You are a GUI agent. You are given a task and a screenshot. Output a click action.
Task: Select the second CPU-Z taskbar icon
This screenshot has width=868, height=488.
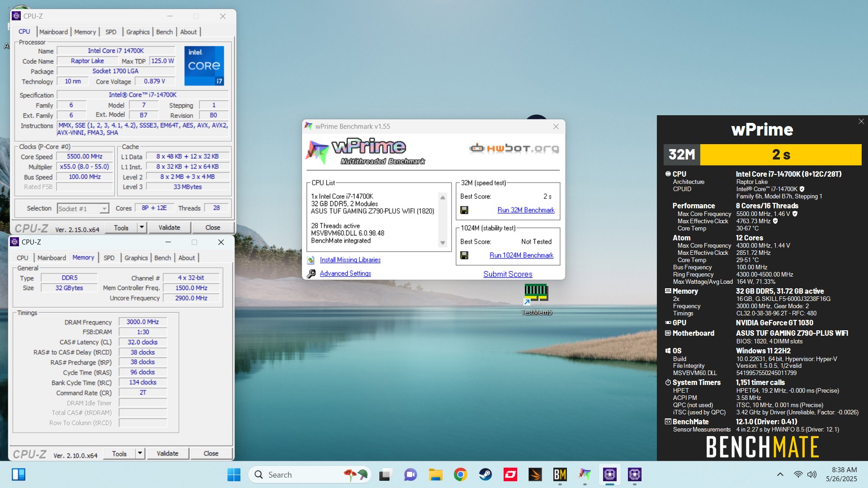(634, 474)
